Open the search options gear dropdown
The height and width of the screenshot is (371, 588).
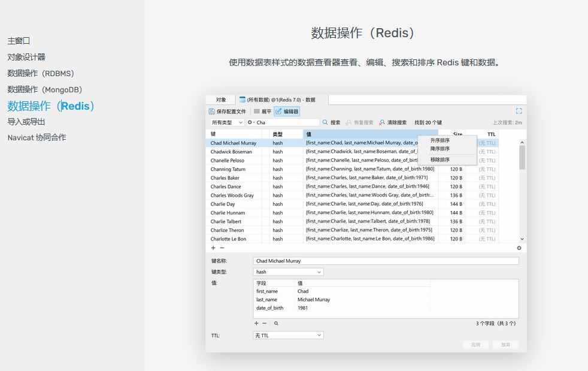251,122
